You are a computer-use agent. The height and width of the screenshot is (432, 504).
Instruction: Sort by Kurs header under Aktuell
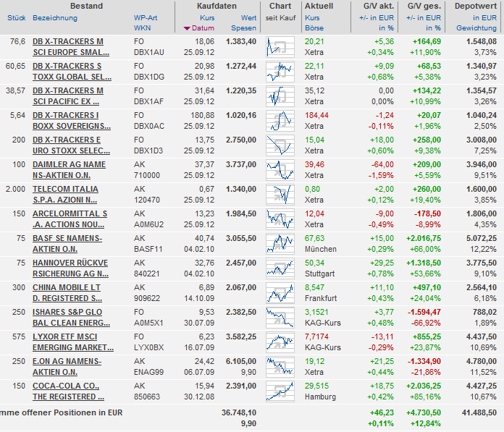pyautogui.click(x=312, y=18)
